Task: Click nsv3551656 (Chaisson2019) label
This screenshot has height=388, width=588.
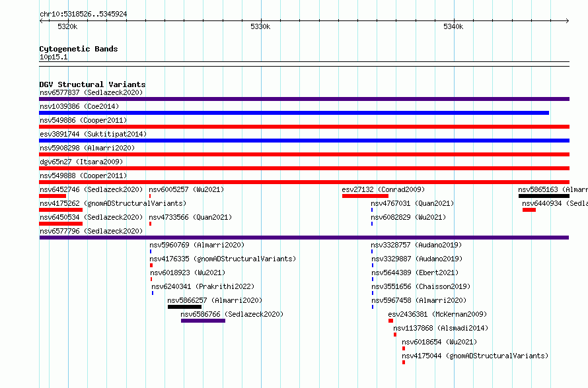Action: point(420,286)
